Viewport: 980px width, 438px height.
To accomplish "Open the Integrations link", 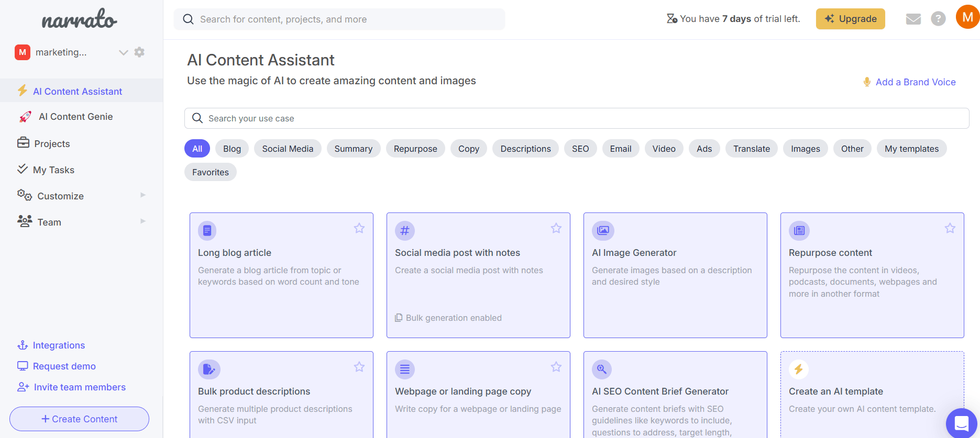I will 59,345.
